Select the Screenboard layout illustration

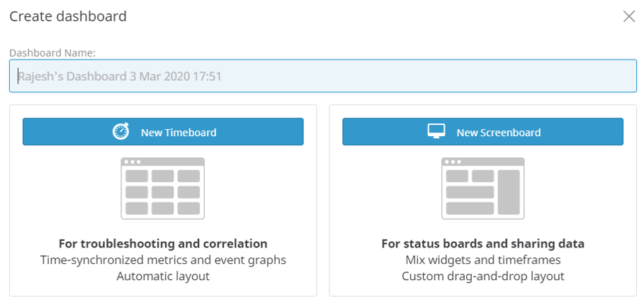pos(483,188)
